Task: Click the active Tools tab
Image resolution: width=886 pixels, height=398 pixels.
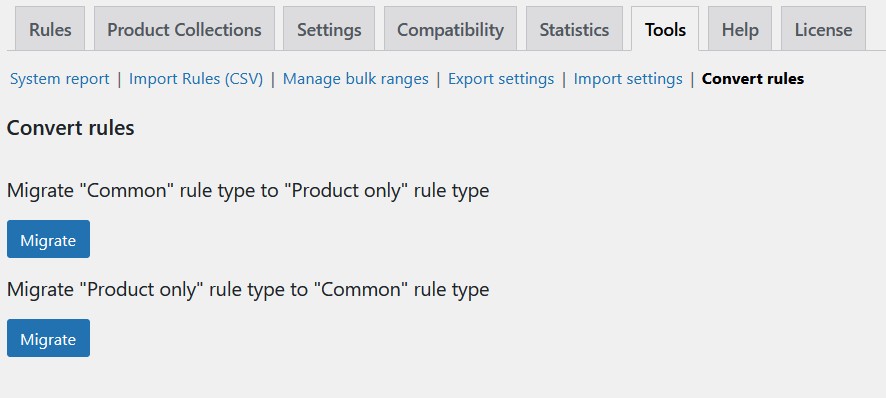Action: coord(665,29)
